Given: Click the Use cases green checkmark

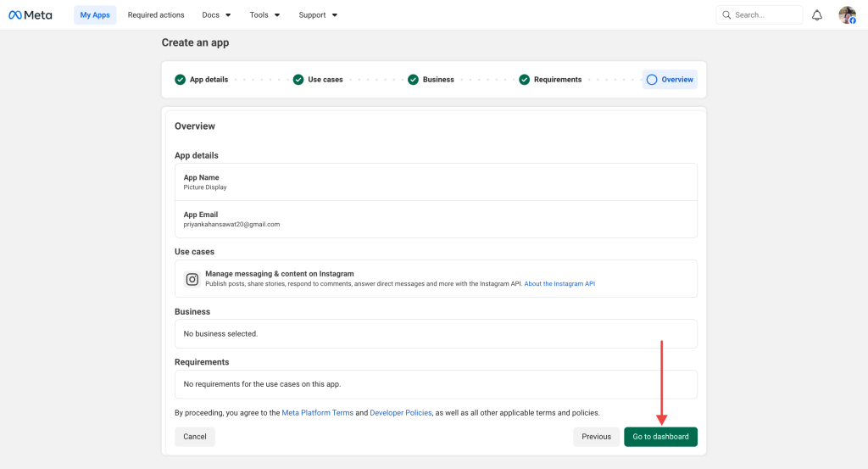Looking at the screenshot, I should pyautogui.click(x=298, y=80).
